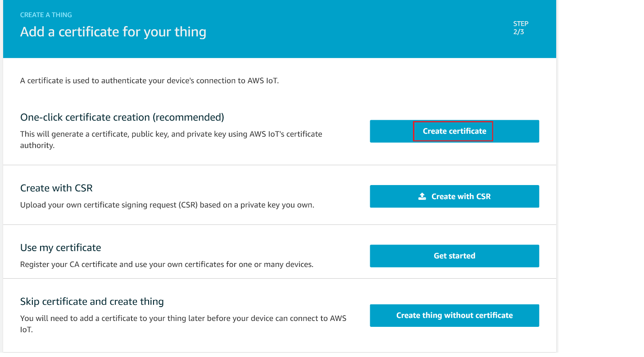Select the Skip certificate and create thing heading
The width and height of the screenshot is (644, 357).
pos(92,301)
